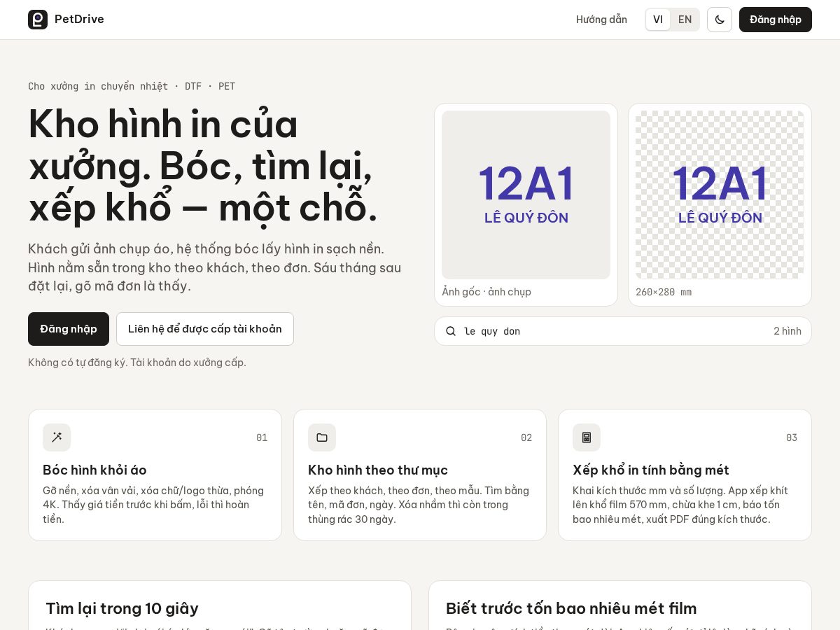Switch language to EN
The width and height of the screenshot is (840, 630).
coord(685,20)
